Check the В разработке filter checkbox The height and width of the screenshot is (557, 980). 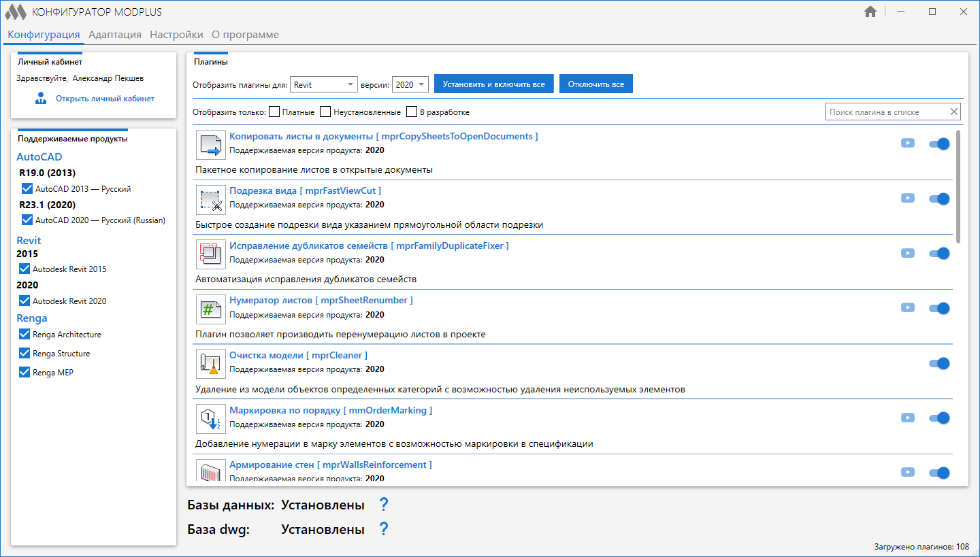[x=412, y=112]
